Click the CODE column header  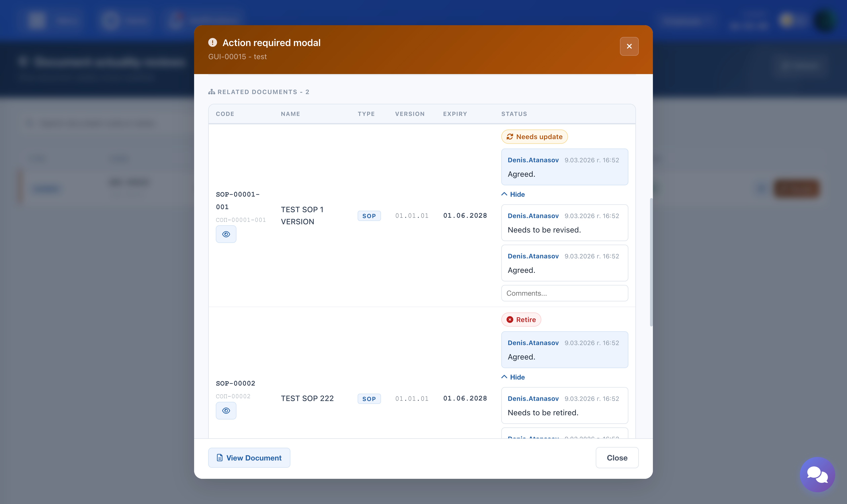(225, 114)
